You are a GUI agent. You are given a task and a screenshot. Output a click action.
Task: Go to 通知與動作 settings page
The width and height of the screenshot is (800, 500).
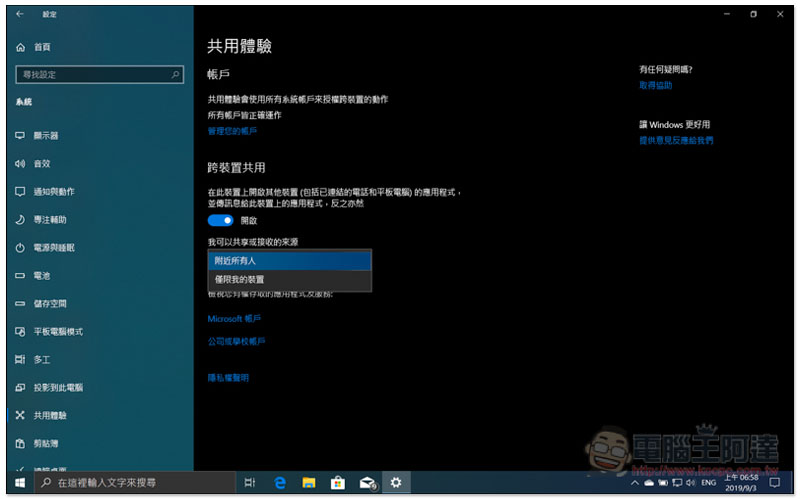click(x=53, y=191)
